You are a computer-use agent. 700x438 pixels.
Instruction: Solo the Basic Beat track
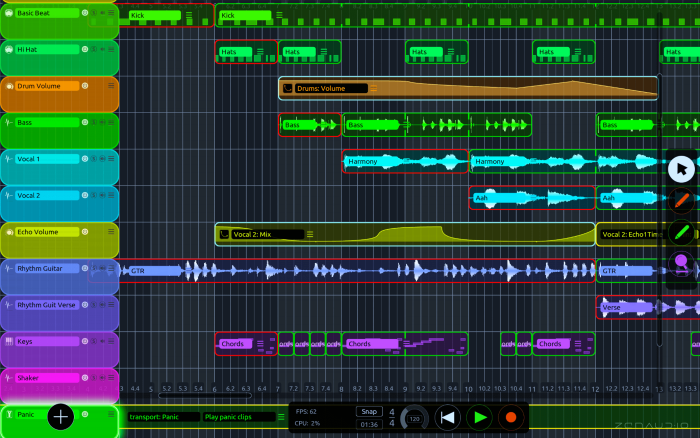[94, 13]
